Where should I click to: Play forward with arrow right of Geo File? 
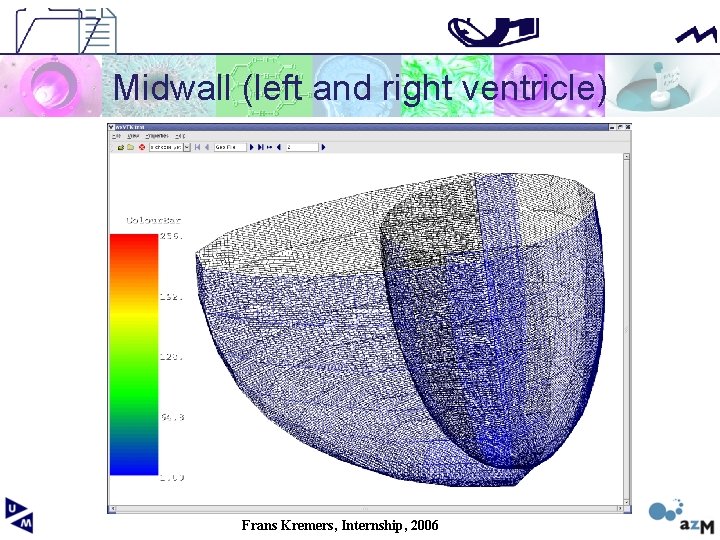click(x=251, y=147)
